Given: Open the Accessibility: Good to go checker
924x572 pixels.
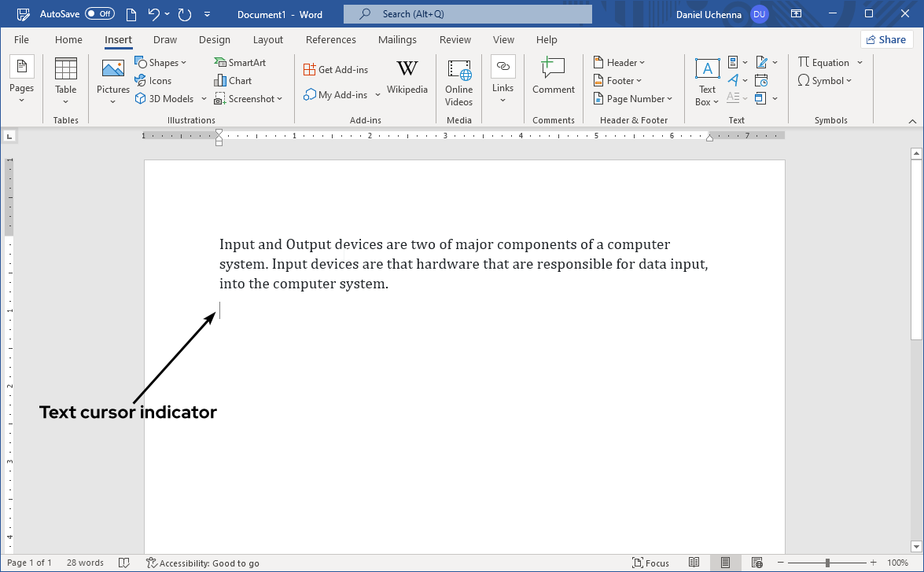Looking at the screenshot, I should coord(203,563).
